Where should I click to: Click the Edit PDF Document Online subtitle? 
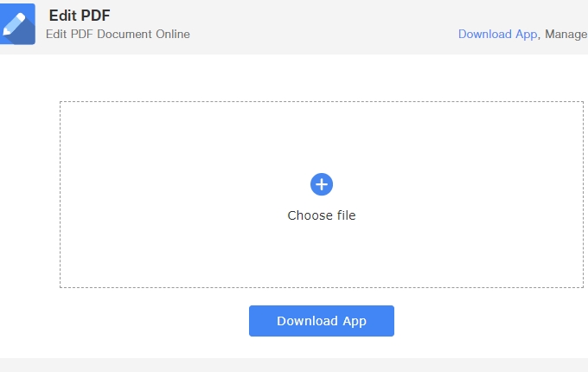pyautogui.click(x=118, y=34)
